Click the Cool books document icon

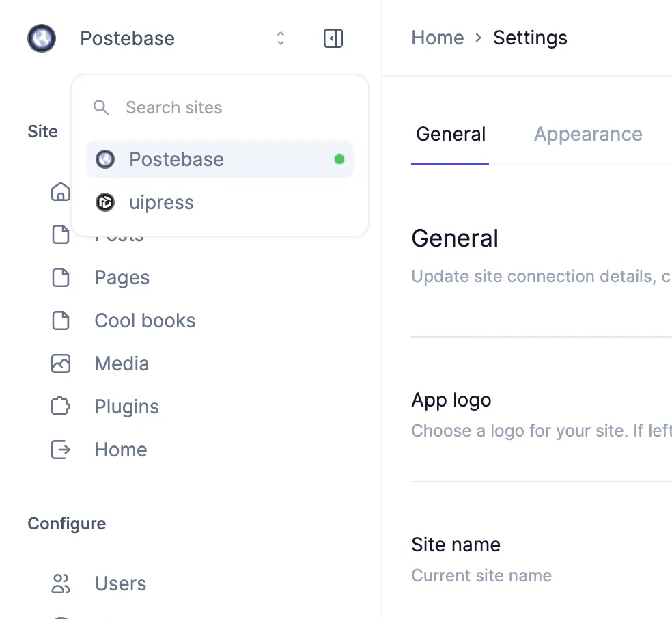tap(61, 320)
